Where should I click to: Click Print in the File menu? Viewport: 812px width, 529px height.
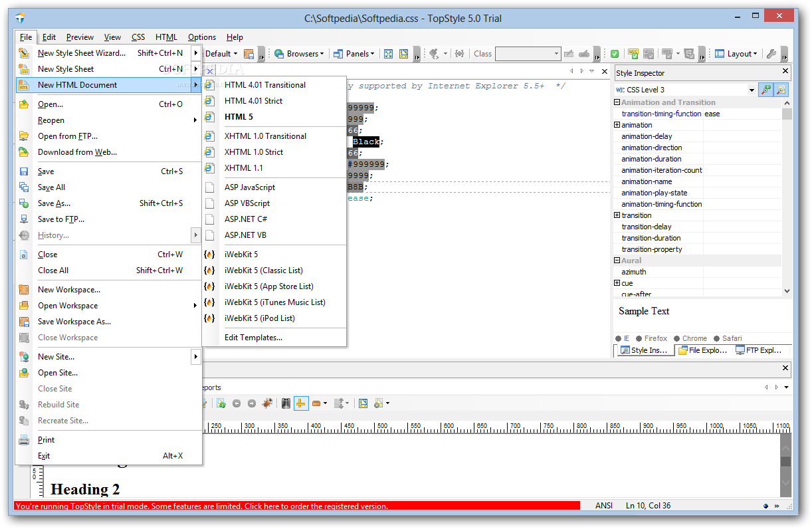[x=108, y=440]
